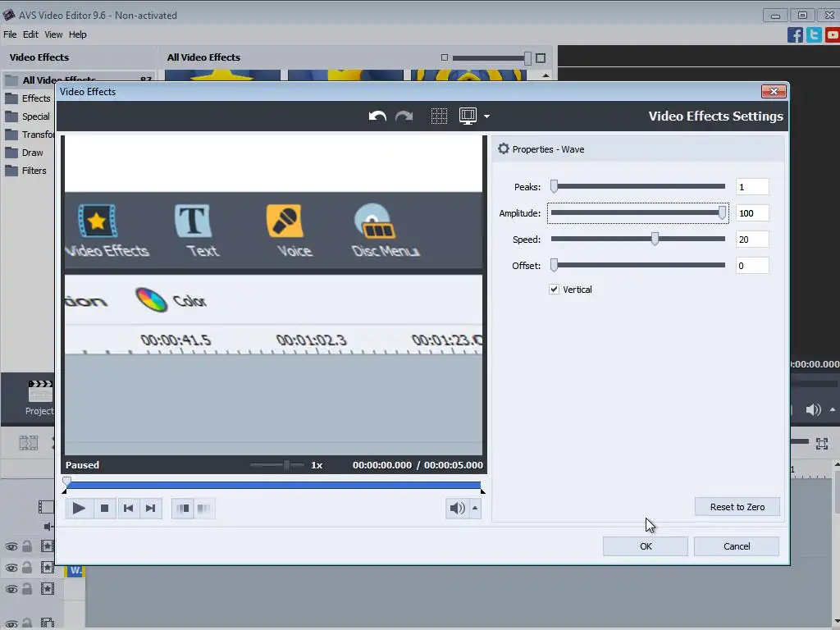Click the thumbnail size slider in effects panel
Viewport: 840px width, 630px height.
tap(492, 58)
